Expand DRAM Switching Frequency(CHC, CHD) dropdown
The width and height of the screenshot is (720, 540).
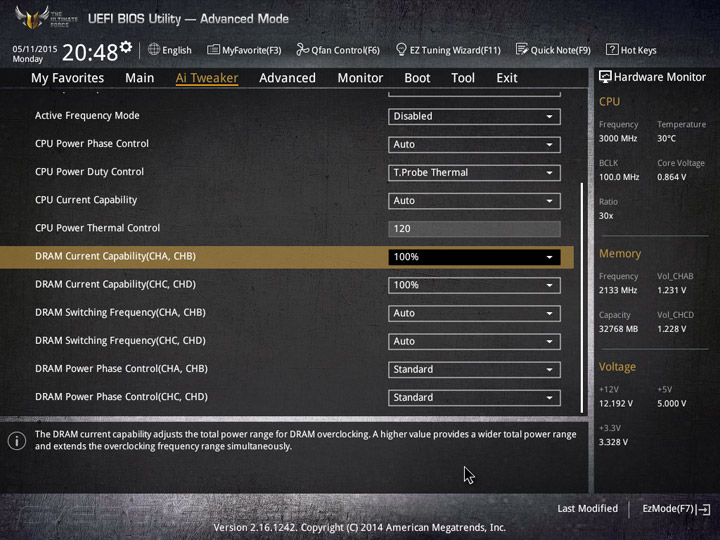[x=474, y=342]
